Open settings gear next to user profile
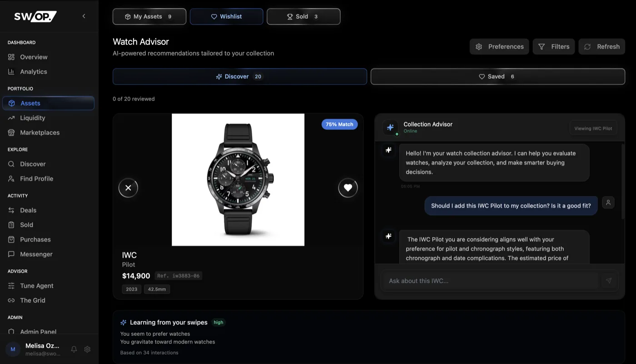Screen dimensions: 636x364 88,349
